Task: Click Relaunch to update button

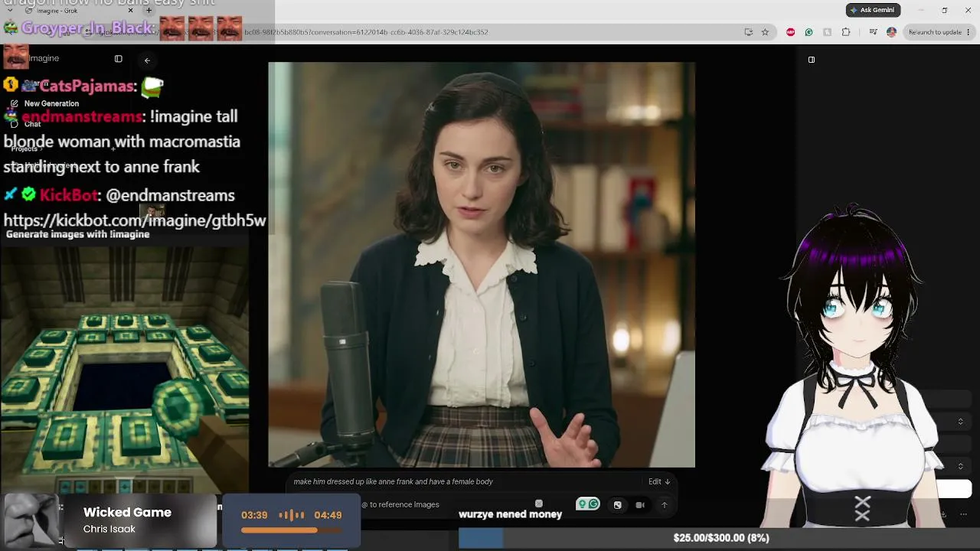Action: coord(935,32)
